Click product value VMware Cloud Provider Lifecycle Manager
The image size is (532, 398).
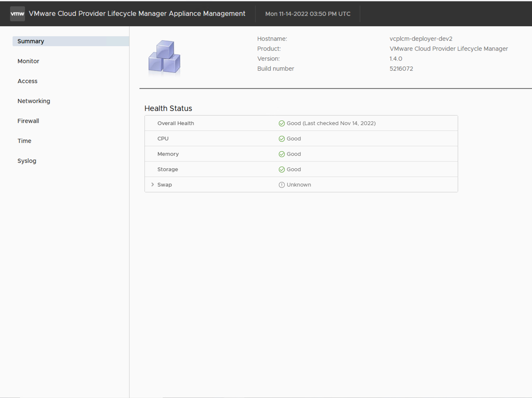(449, 49)
